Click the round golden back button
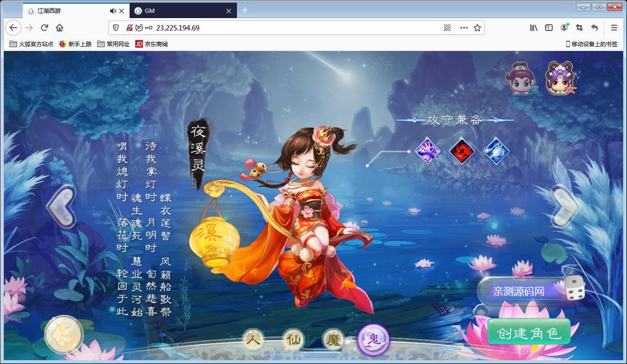 click(64, 335)
